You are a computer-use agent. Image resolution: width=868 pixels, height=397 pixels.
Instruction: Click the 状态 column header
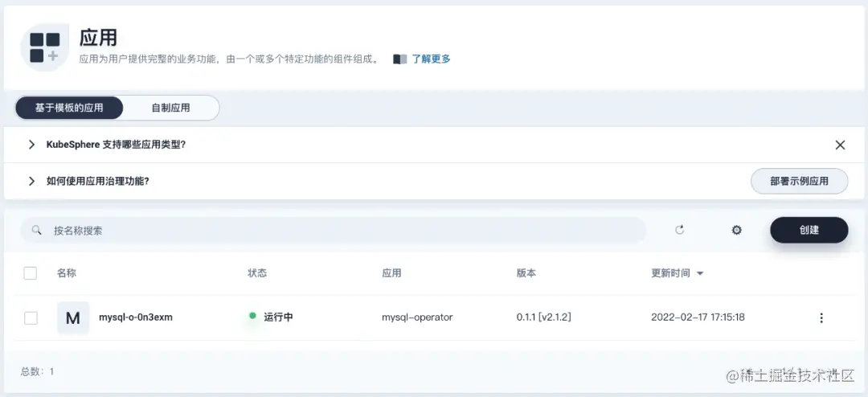click(x=257, y=273)
